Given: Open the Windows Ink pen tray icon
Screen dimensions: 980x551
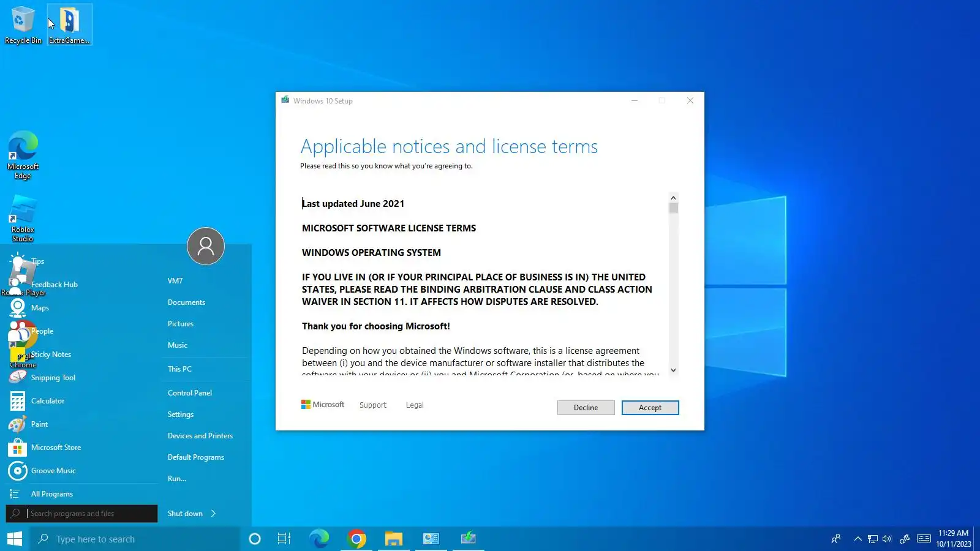Looking at the screenshot, I should pos(905,539).
